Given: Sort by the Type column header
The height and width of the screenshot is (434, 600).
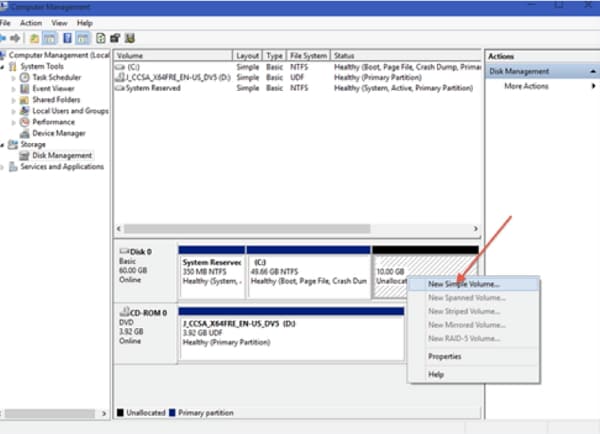Looking at the screenshot, I should [274, 55].
